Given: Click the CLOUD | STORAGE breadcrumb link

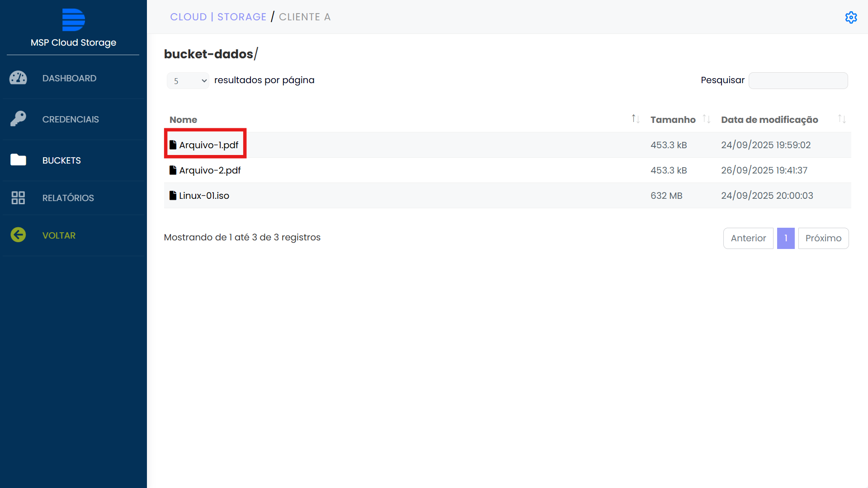Looking at the screenshot, I should point(218,17).
